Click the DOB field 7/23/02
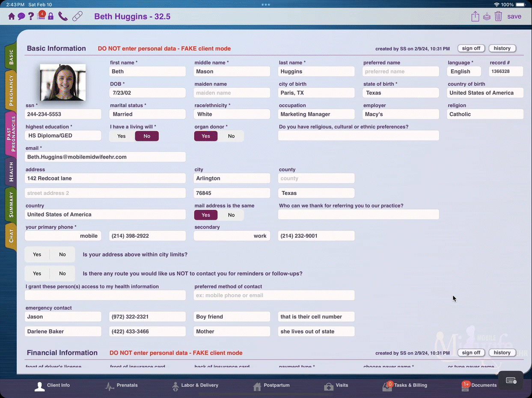 coord(148,93)
